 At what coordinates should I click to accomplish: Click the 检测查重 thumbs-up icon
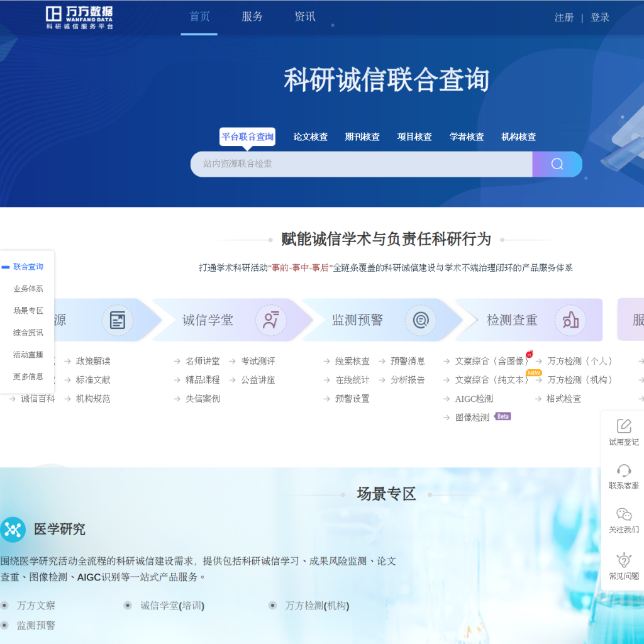tap(570, 320)
